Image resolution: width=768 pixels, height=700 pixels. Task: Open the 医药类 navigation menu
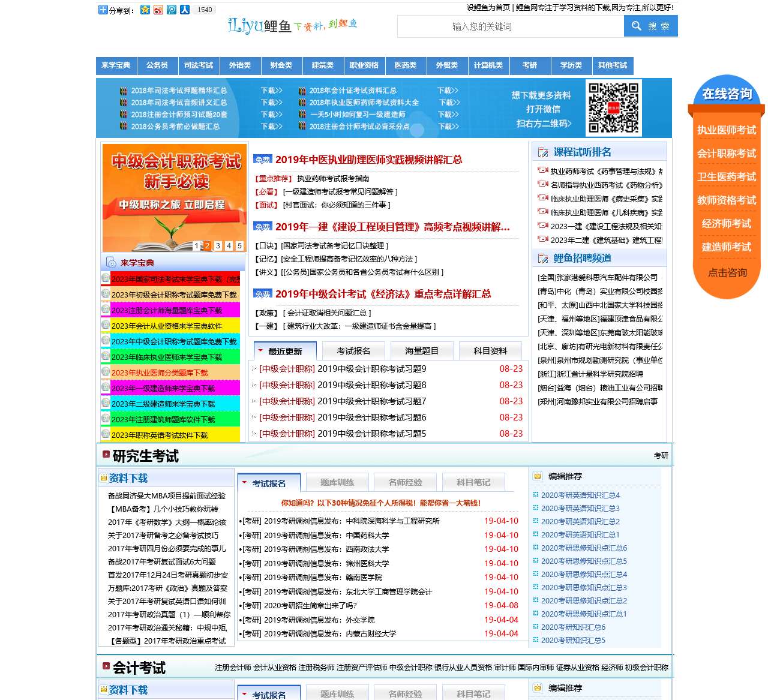tap(406, 65)
